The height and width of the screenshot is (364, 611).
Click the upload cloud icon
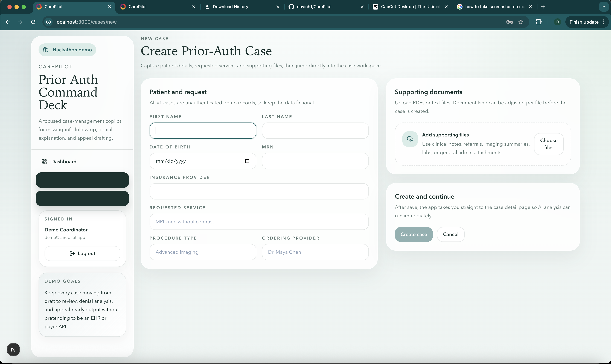[410, 139]
